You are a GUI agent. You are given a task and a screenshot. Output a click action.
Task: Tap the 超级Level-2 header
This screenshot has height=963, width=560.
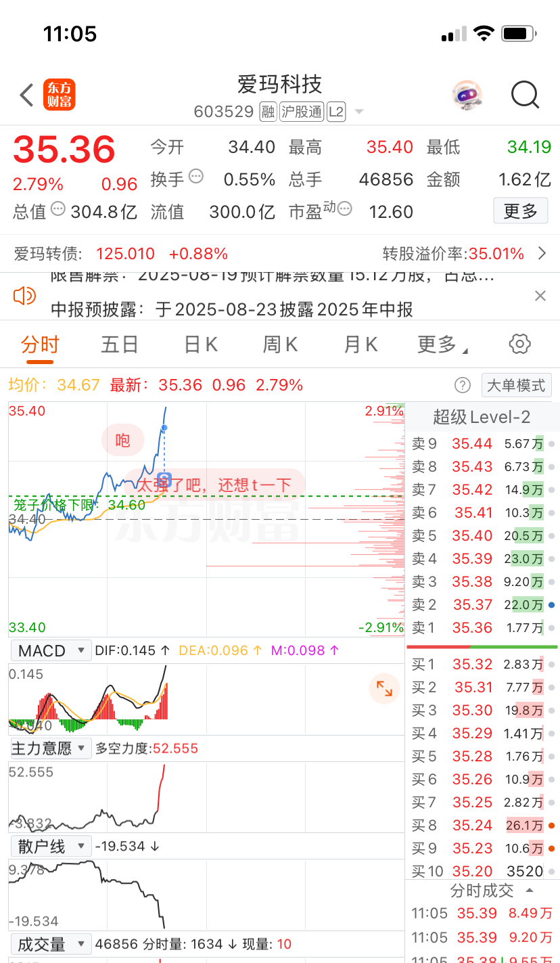[x=482, y=417]
